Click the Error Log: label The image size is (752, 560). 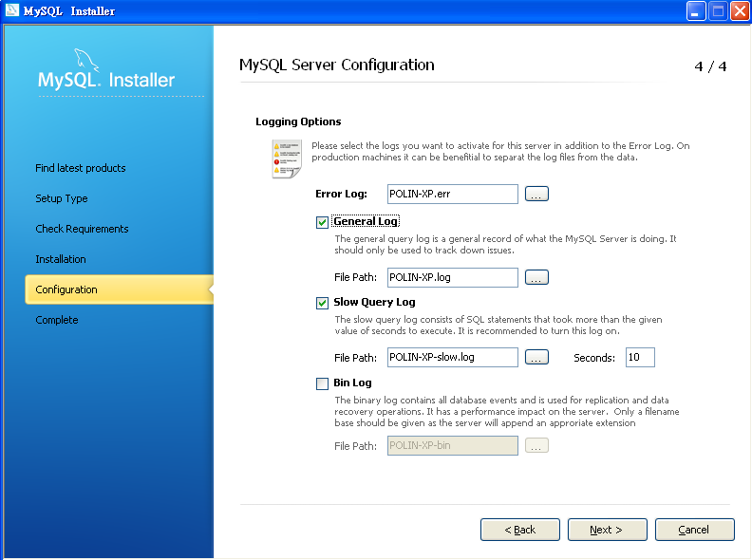pos(341,194)
